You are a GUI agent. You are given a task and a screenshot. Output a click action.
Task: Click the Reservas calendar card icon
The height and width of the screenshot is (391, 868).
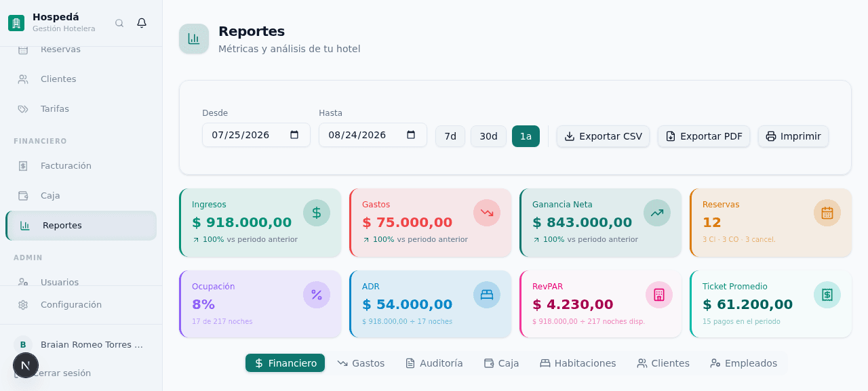point(827,213)
